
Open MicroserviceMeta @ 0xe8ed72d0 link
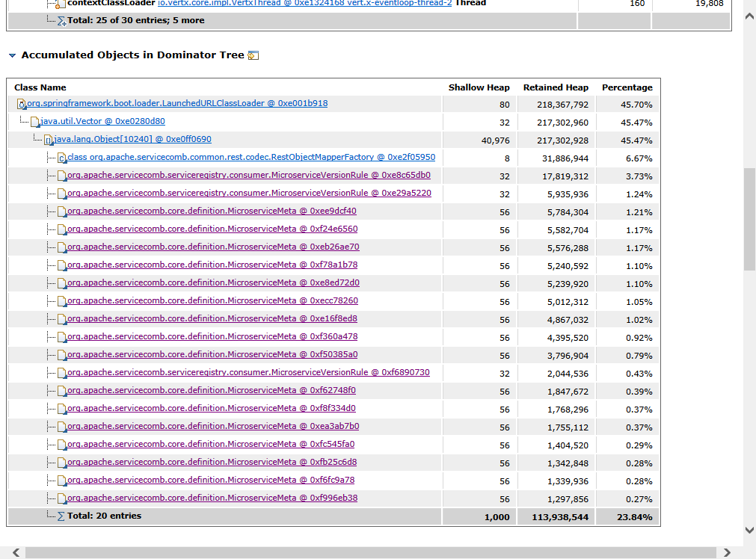click(213, 282)
